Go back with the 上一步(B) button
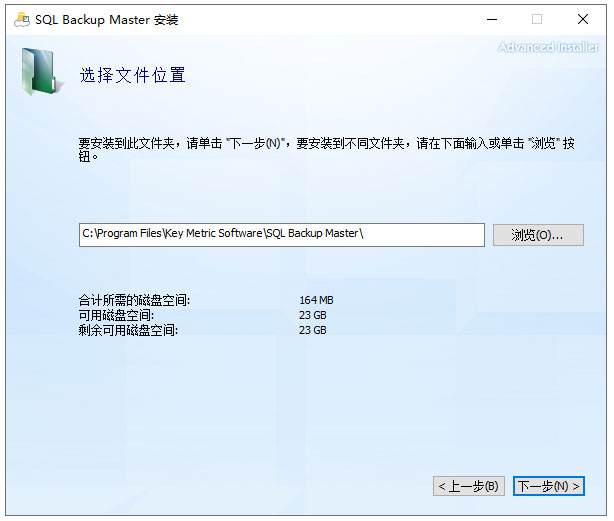614x521 pixels. point(469,486)
